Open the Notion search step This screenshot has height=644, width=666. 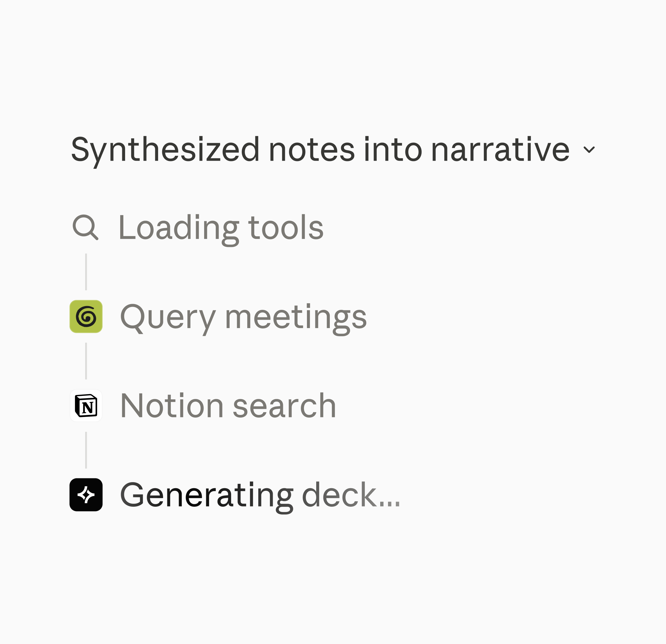(x=203, y=406)
